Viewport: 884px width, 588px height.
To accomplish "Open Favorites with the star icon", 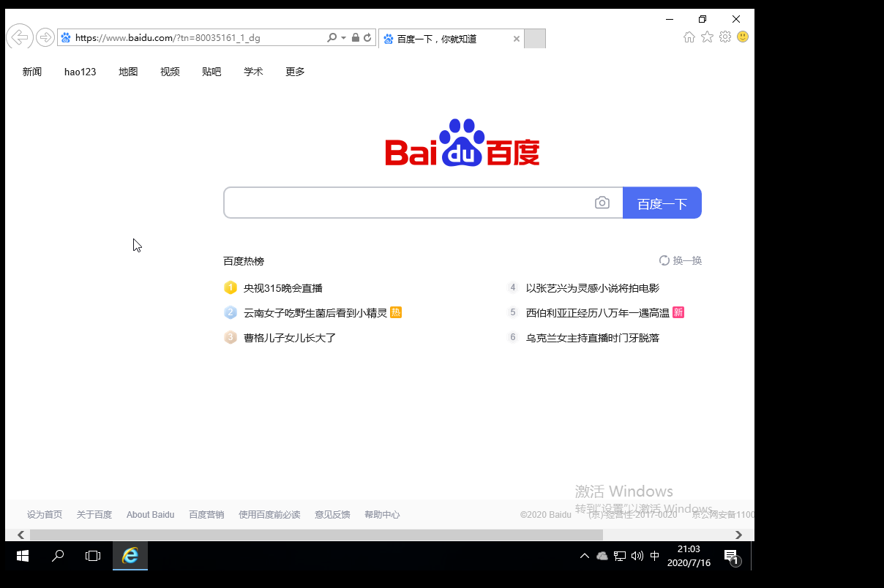I will (x=707, y=37).
